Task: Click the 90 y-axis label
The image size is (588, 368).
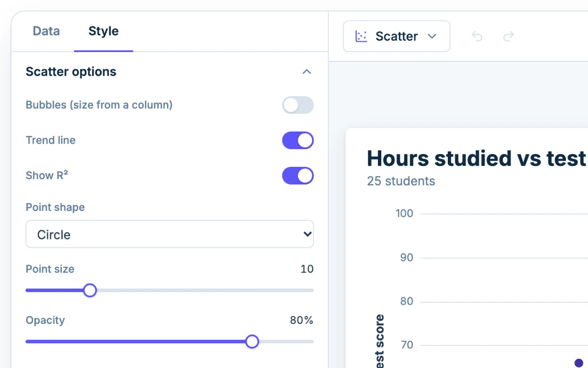Action: coord(407,258)
